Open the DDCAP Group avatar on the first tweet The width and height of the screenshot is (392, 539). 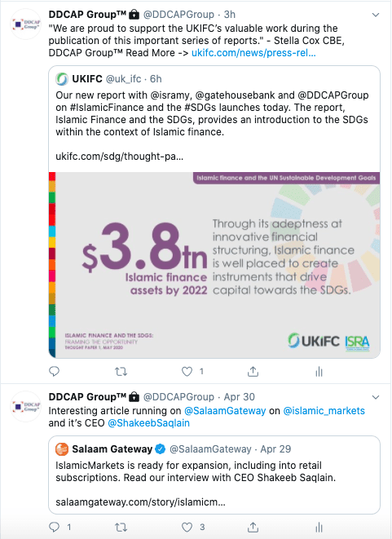pyautogui.click(x=26, y=24)
